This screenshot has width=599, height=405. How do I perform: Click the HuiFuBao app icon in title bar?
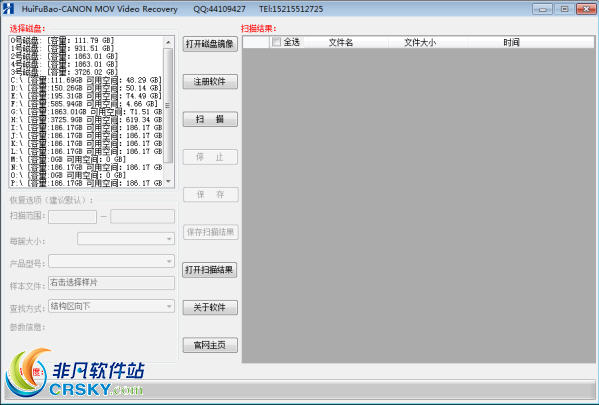click(x=8, y=8)
